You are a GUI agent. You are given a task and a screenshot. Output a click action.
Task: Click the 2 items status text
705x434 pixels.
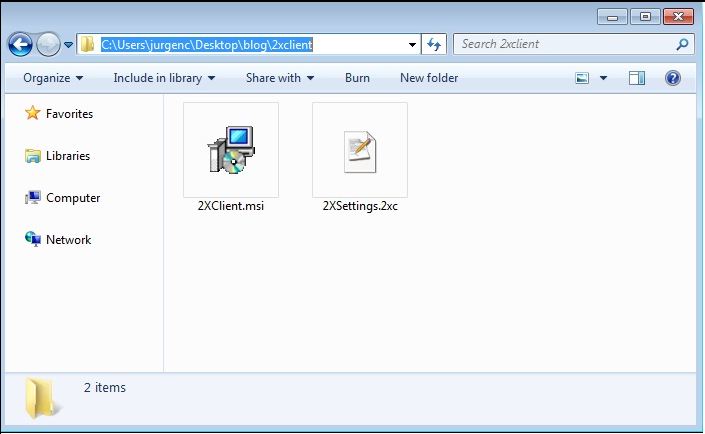click(x=104, y=388)
